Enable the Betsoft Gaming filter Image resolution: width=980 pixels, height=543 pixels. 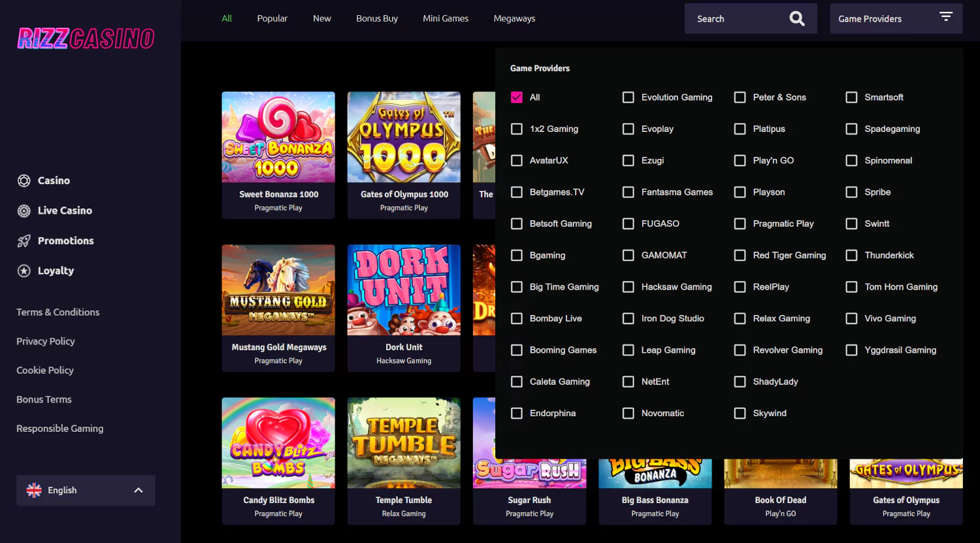pos(517,224)
